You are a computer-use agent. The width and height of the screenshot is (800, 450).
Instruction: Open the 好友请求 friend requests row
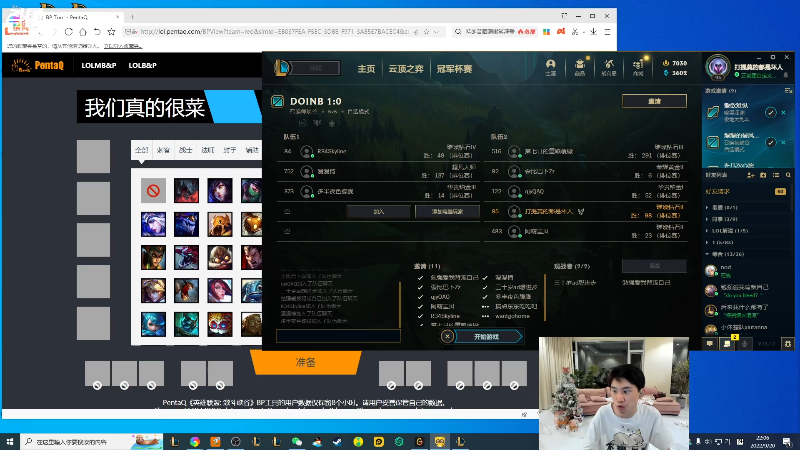coord(746,191)
